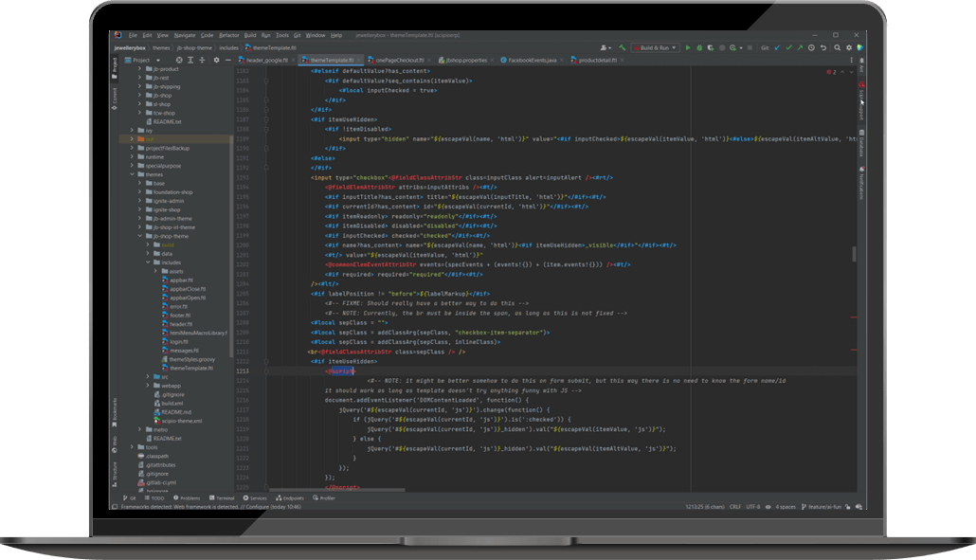
Task: Expand the projectFilesBackup folder
Action: point(134,148)
